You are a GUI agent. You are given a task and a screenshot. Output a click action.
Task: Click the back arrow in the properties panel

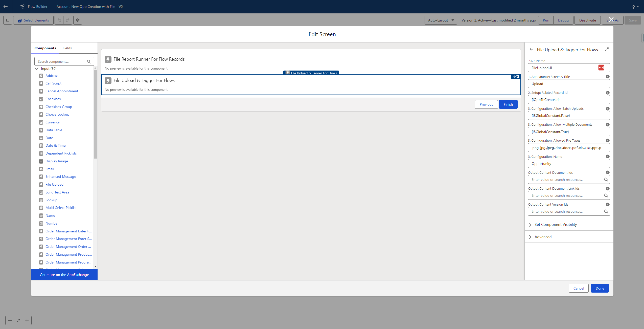(531, 50)
